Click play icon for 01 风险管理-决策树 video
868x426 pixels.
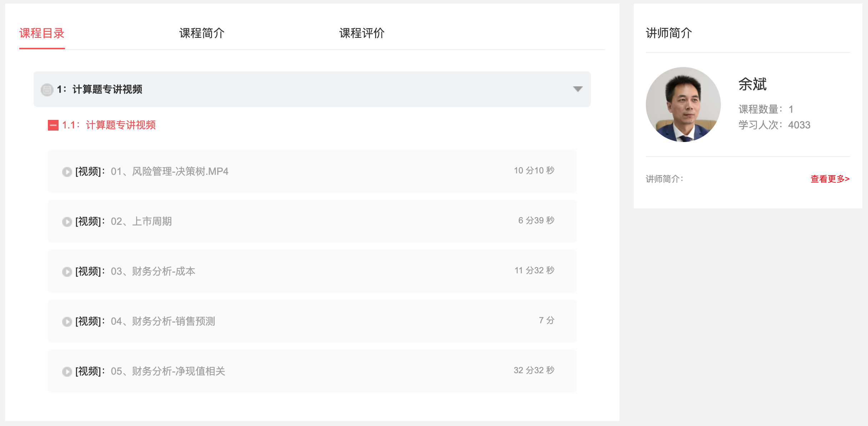click(x=67, y=172)
